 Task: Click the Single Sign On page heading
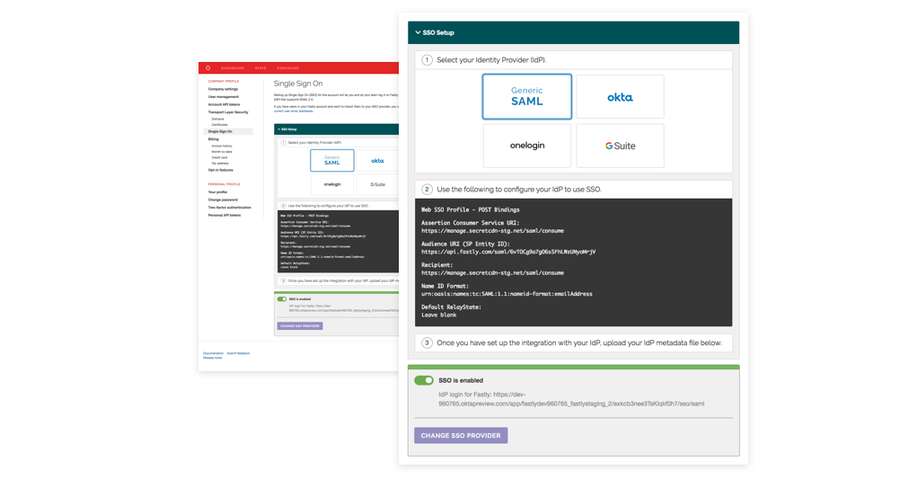click(x=298, y=84)
